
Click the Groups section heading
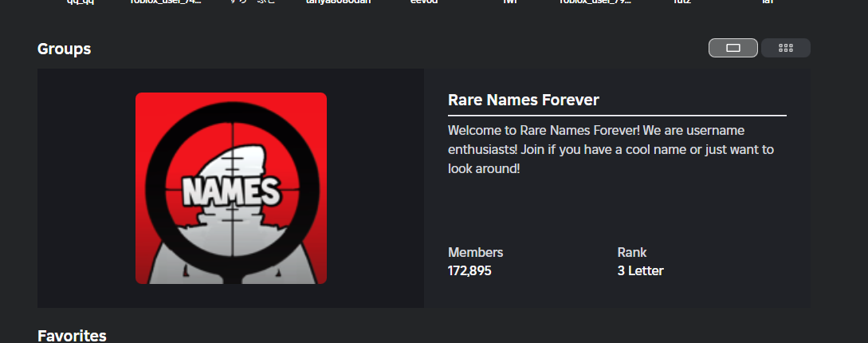(x=65, y=49)
